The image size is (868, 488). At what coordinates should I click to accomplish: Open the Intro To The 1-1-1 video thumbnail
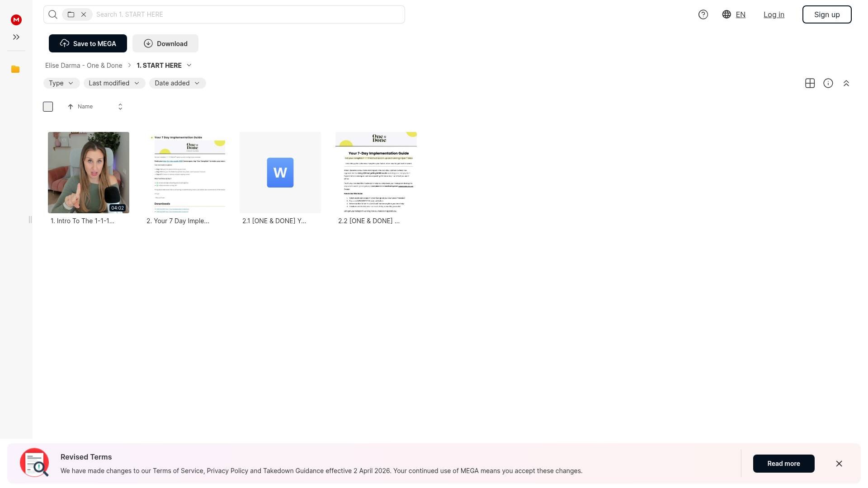coord(89,172)
